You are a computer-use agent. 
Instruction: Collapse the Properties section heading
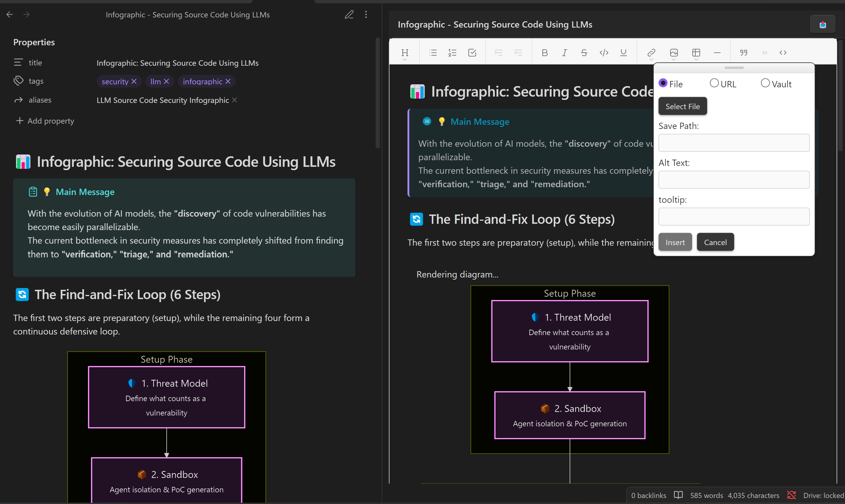coord(34,42)
